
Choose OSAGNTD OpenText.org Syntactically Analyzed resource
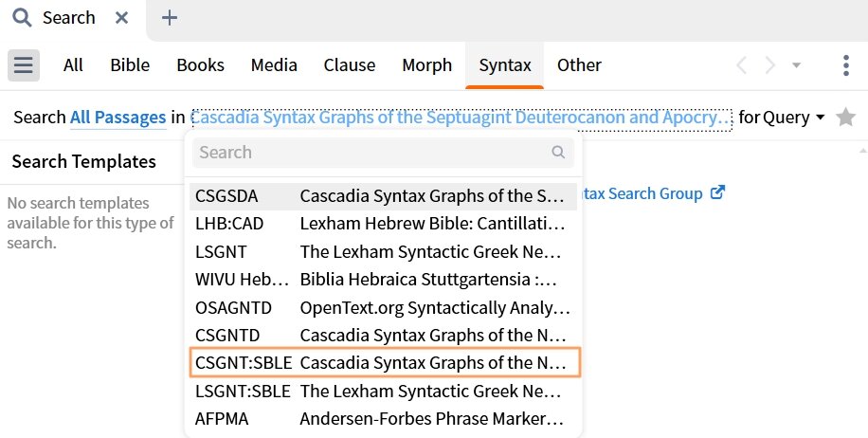[383, 307]
